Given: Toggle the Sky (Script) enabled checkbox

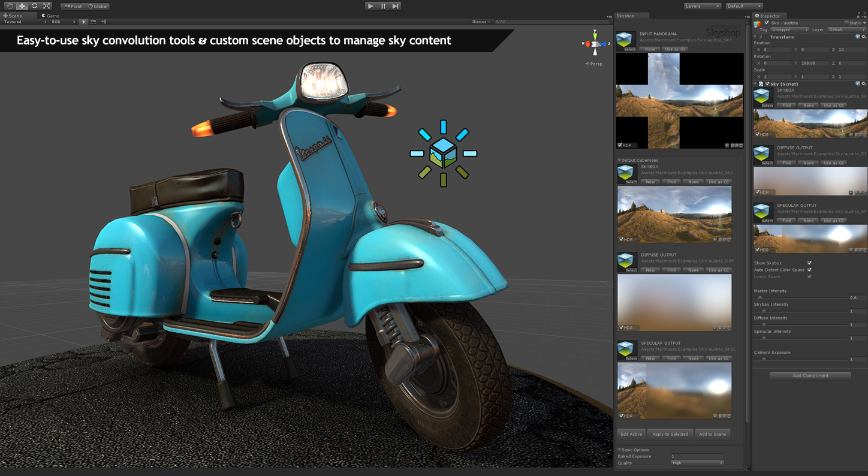Looking at the screenshot, I should click(x=767, y=84).
